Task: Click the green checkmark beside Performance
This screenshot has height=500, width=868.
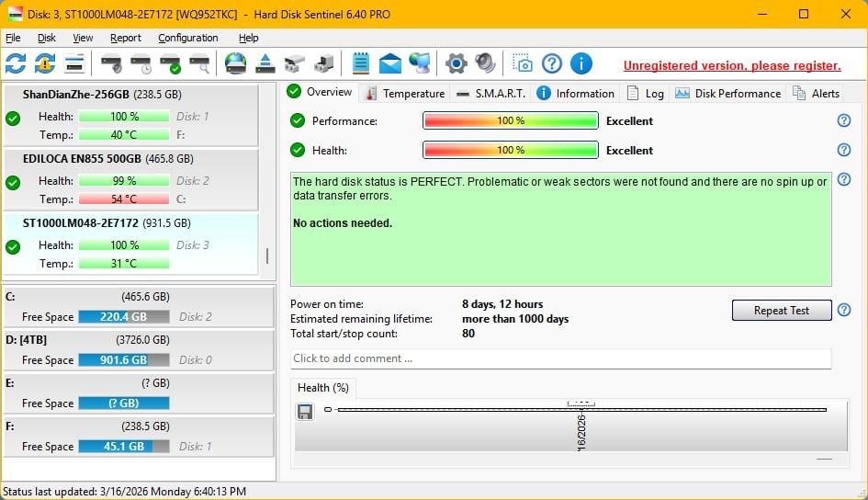Action: (298, 120)
